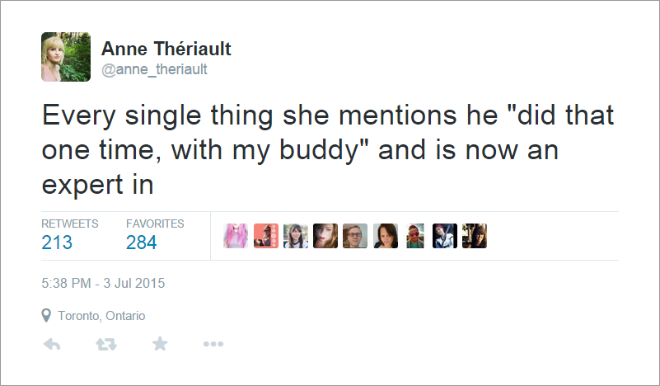Click the reply arrow icon
This screenshot has height=386, width=660.
[x=52, y=344]
